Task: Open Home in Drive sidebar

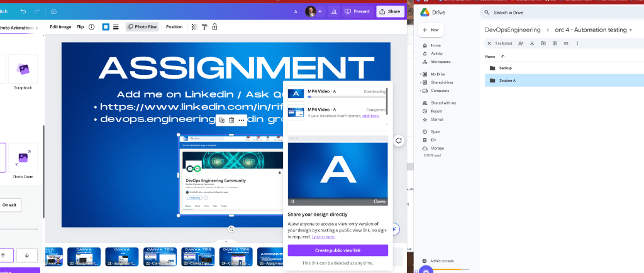Action: [x=435, y=45]
